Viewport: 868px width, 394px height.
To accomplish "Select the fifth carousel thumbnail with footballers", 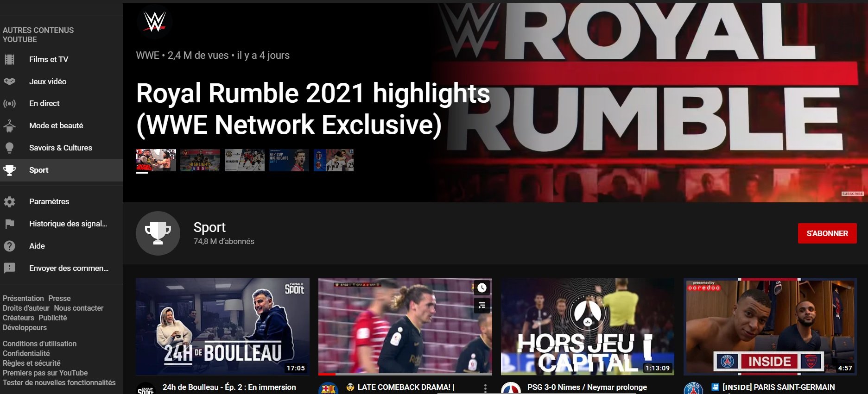I will (334, 160).
